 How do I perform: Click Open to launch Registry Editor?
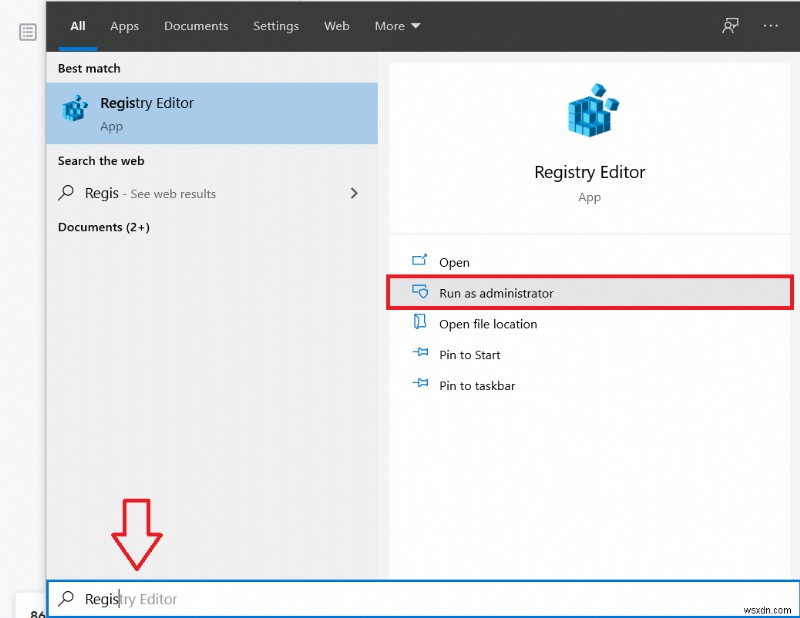tap(453, 261)
